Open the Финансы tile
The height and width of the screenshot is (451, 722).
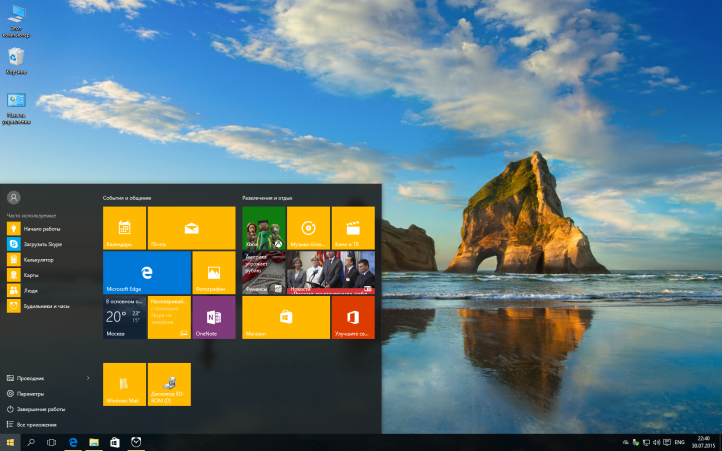tap(264, 273)
